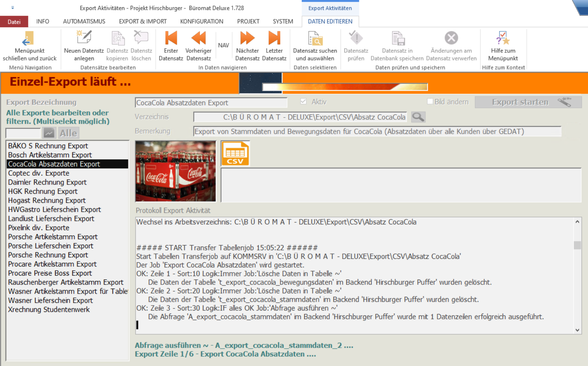Jump to Letzter Datensatz
The height and width of the screenshot is (366, 588).
pyautogui.click(x=274, y=39)
